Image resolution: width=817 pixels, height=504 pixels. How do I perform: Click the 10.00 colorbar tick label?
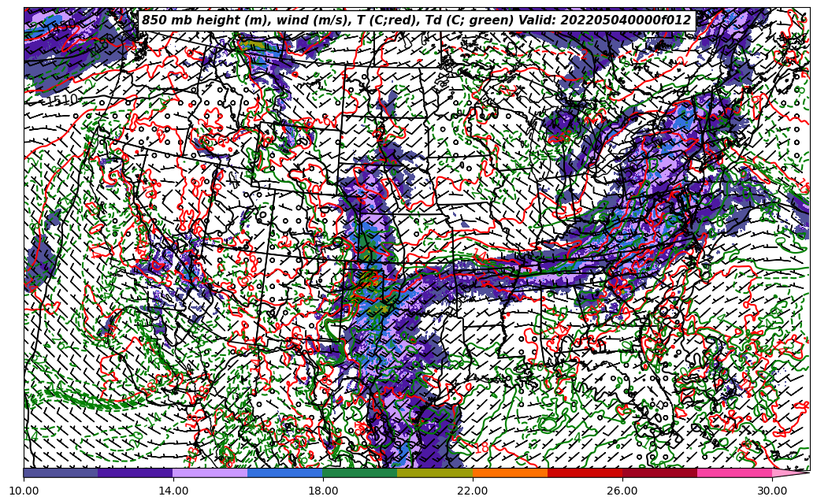(x=24, y=491)
